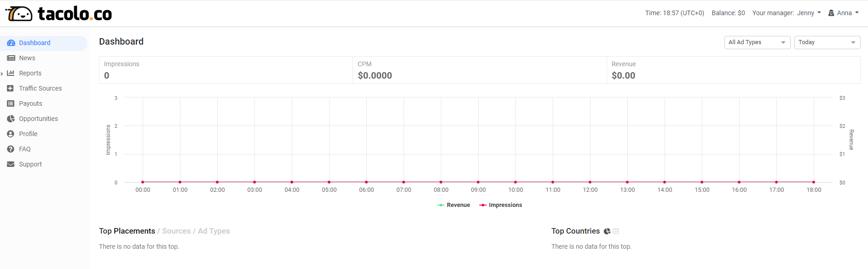Click the FAQ question mark icon
The width and height of the screenshot is (868, 269).
pos(11,149)
